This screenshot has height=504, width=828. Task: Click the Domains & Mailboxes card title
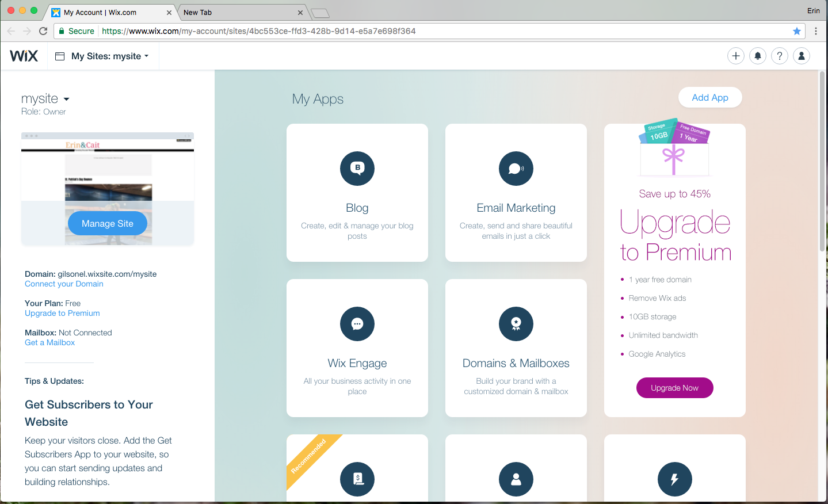(x=516, y=363)
